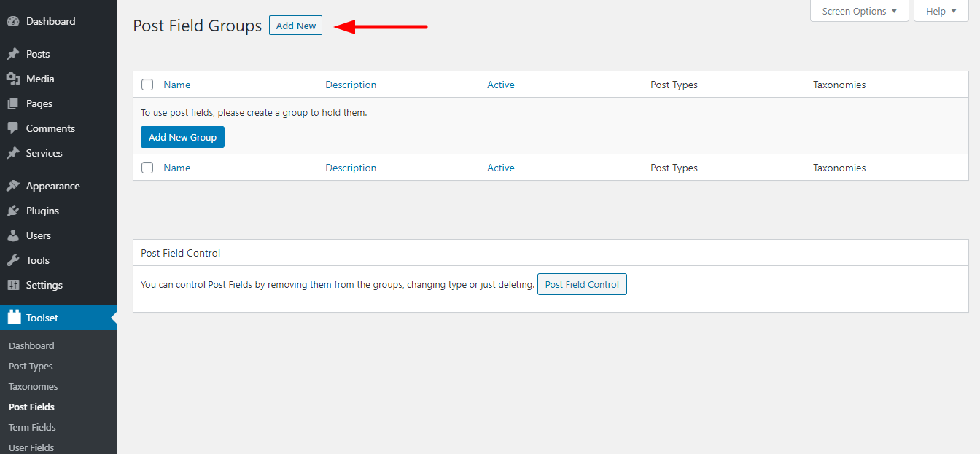Open the Settings menu label
Viewport: 980px width, 454px height.
(44, 285)
